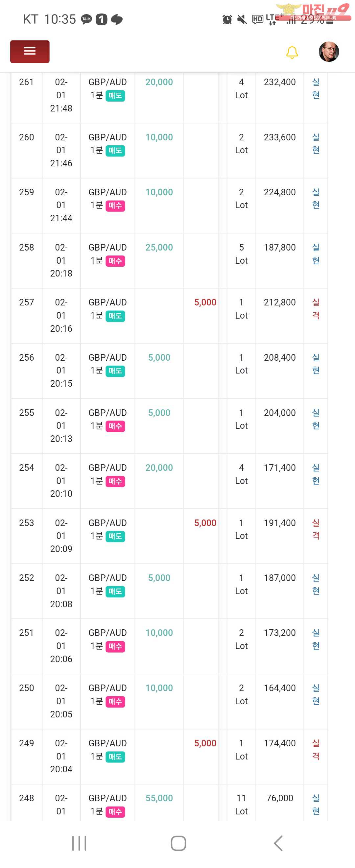Tap the 매수 badge in row 254
Image resolution: width=355 pixels, height=868 pixels.
(115, 481)
